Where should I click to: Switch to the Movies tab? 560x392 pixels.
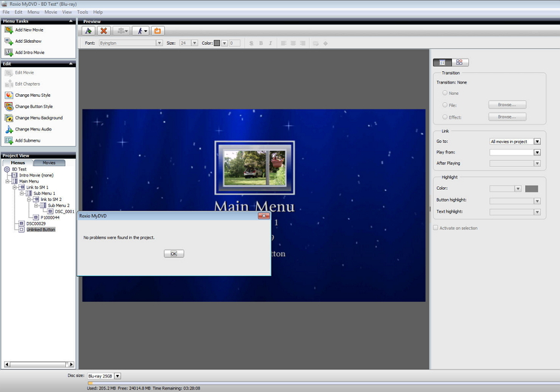coord(49,163)
